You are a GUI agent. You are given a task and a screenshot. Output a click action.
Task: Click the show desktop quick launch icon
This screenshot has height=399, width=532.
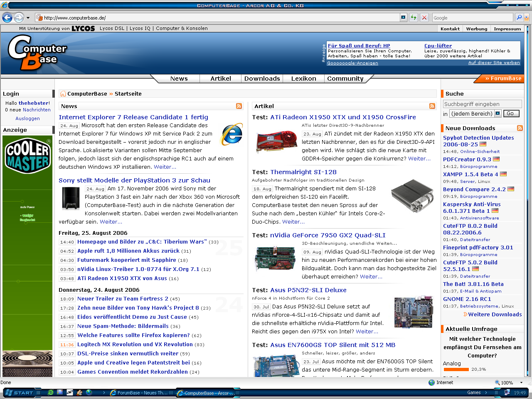pos(60,392)
